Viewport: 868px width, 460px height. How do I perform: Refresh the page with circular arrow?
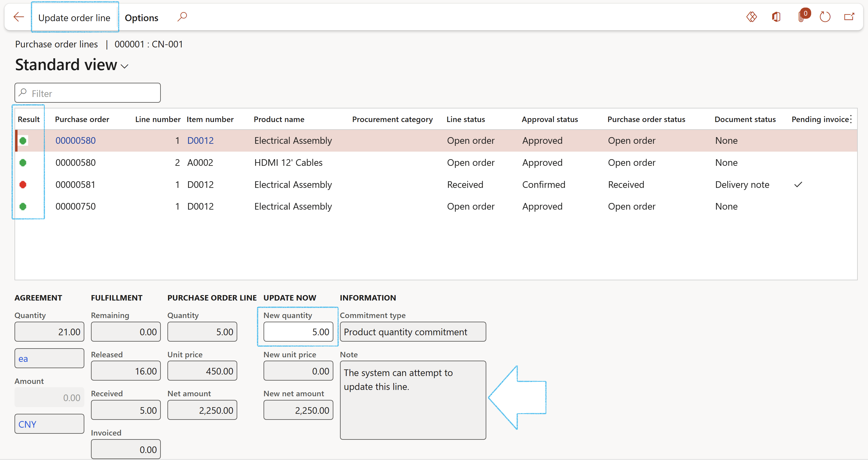click(825, 17)
